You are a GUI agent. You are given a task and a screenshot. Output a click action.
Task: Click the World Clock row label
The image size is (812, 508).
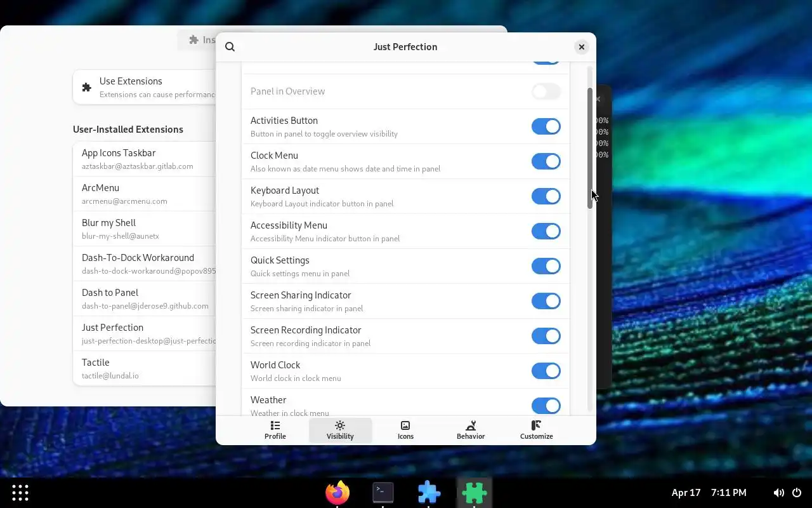click(x=275, y=365)
